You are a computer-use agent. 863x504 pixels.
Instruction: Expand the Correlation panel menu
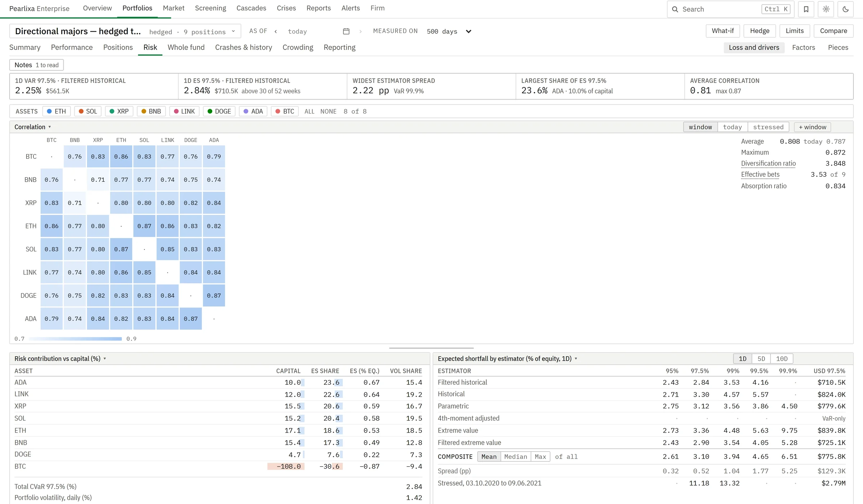click(x=33, y=127)
